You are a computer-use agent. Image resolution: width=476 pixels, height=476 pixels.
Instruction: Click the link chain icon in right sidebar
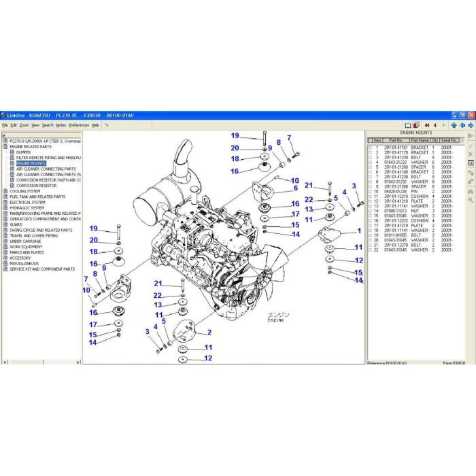pos(471,173)
